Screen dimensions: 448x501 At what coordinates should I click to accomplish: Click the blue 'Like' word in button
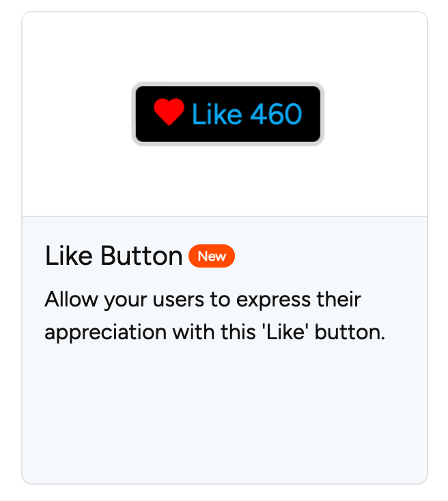pos(216,114)
